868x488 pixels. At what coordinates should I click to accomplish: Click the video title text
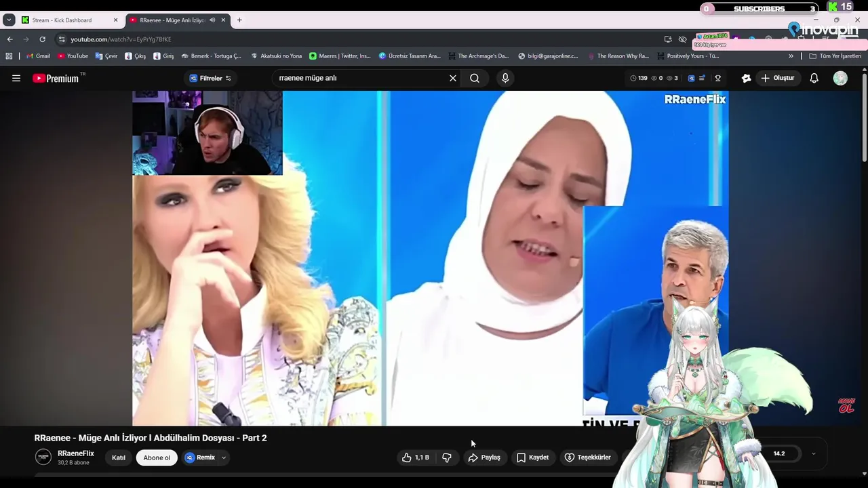pos(151,438)
